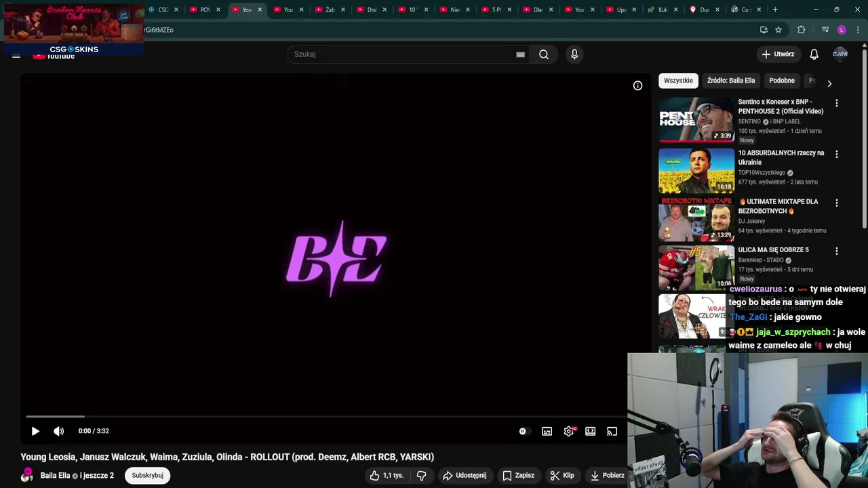Select the Podobne filter chip

coord(781,81)
